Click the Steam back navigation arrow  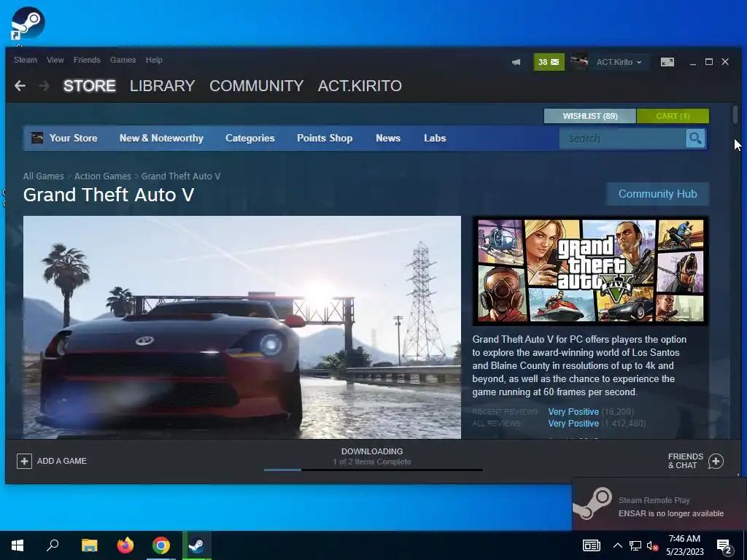tap(20, 86)
